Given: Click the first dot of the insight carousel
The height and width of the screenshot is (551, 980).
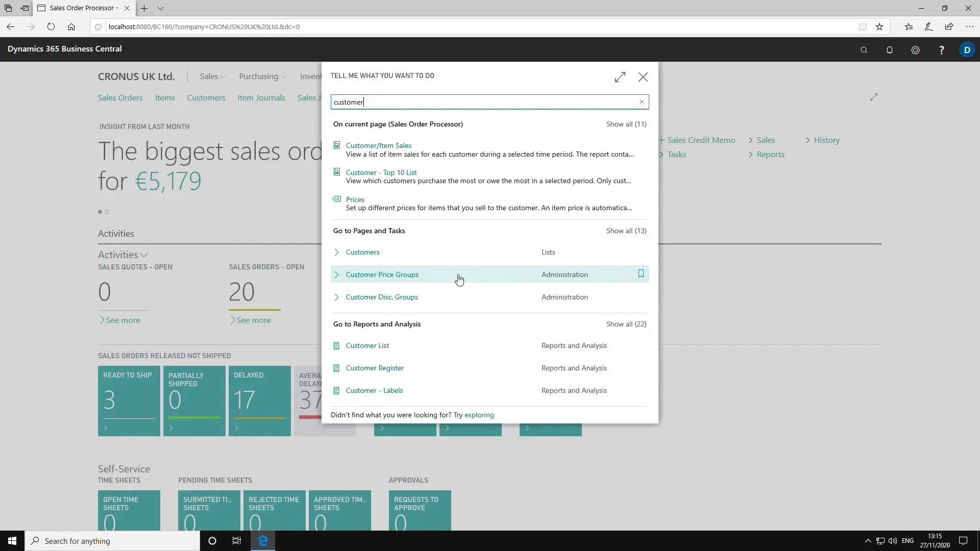Looking at the screenshot, I should [100, 212].
